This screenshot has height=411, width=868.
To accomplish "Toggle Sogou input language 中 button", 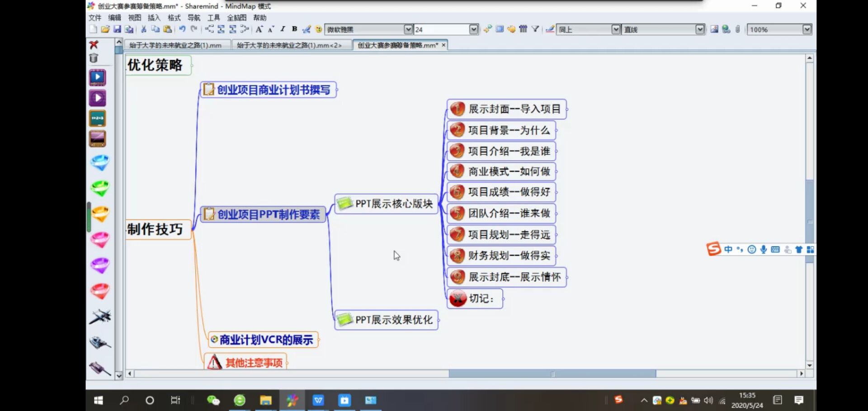I will click(728, 250).
